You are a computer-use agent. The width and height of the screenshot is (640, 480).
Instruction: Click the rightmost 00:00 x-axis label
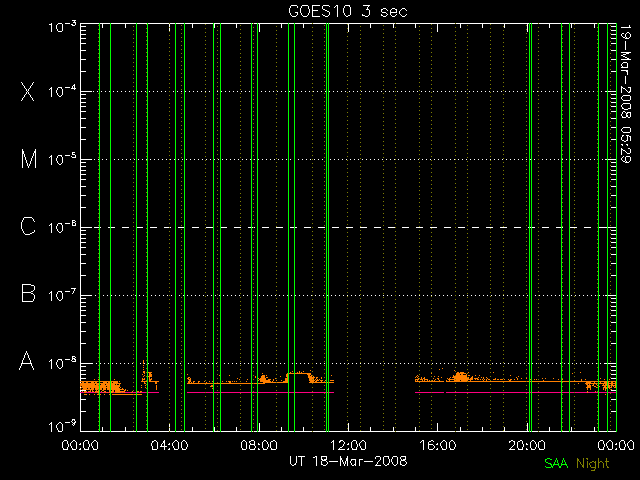point(616,445)
